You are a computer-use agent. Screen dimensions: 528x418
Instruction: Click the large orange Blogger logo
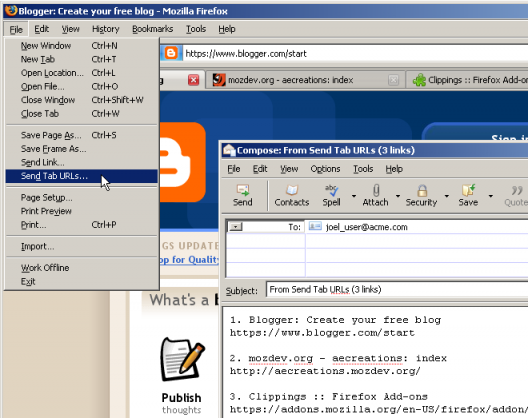pyautogui.click(x=183, y=162)
